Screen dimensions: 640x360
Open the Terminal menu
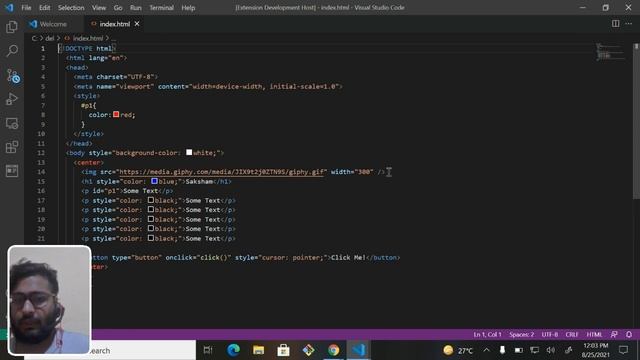tap(161, 8)
